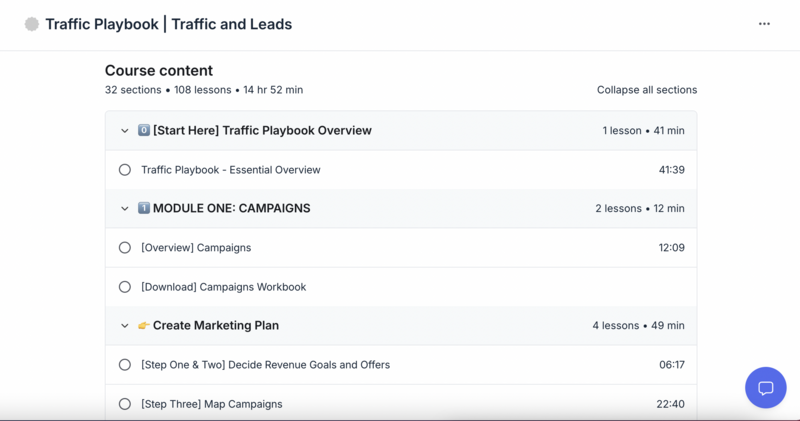Open the blue chat bubble widget
Screen dimensions: 800x421
(x=765, y=388)
